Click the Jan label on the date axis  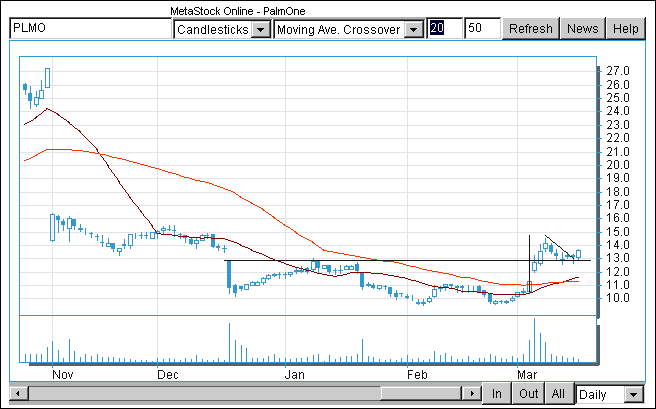click(295, 374)
